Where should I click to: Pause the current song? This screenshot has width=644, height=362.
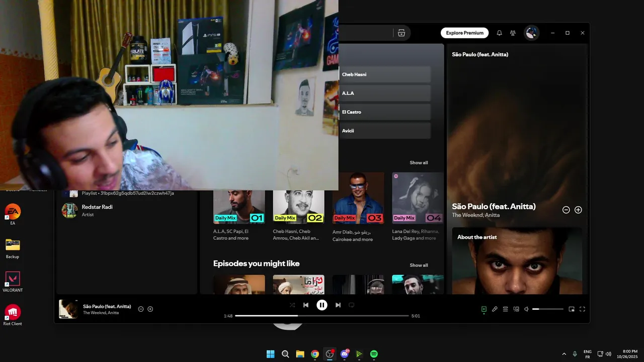[x=322, y=305]
